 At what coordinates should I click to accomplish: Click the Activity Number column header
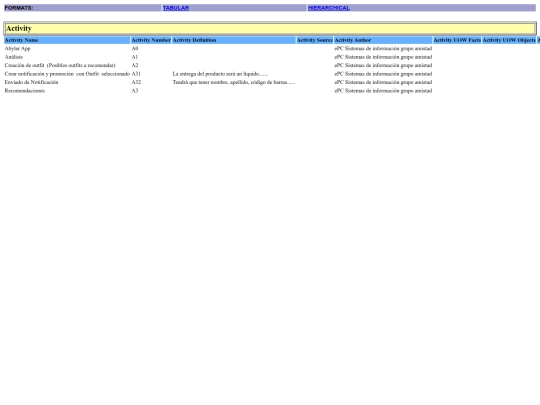(x=151, y=40)
